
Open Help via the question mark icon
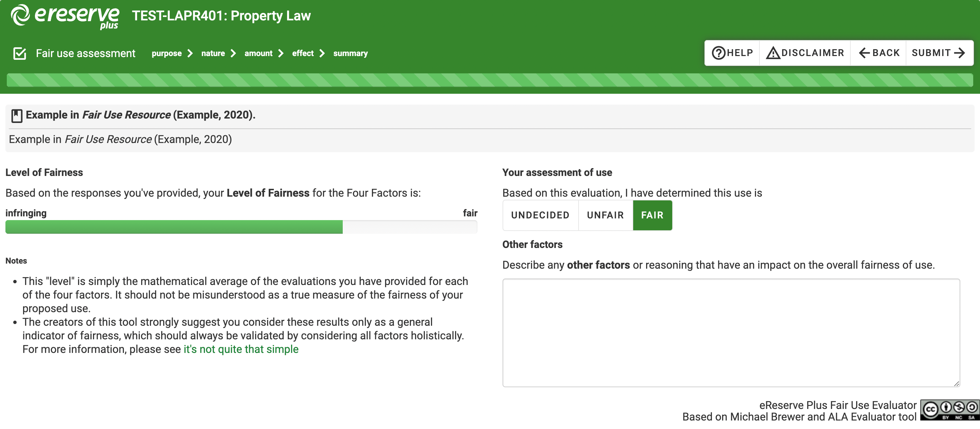[x=719, y=53]
